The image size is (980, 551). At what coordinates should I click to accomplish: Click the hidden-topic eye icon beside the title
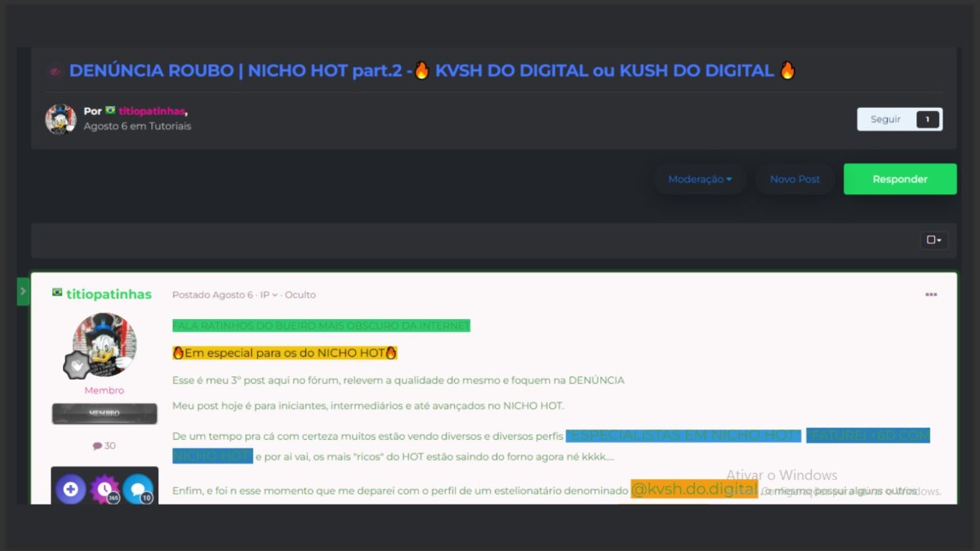click(x=55, y=71)
